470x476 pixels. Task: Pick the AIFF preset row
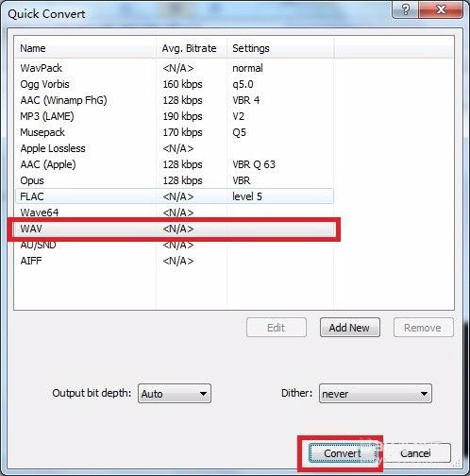point(175,261)
